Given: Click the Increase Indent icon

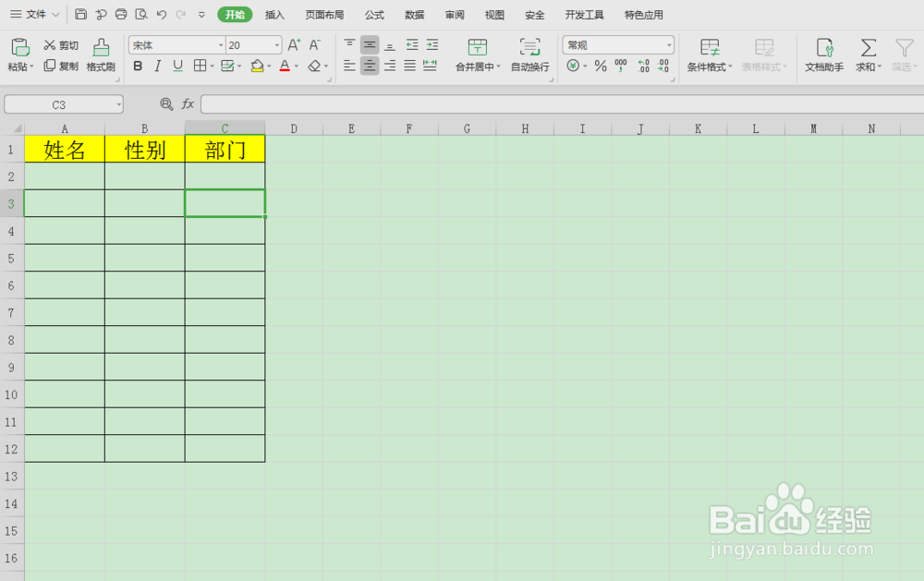Looking at the screenshot, I should [432, 44].
